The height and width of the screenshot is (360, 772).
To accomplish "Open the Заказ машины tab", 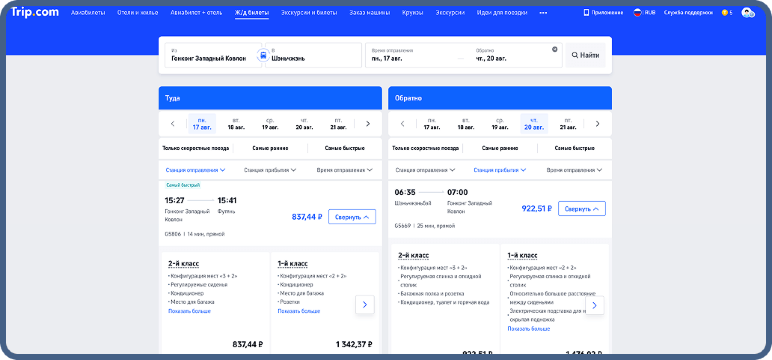I will [x=369, y=13].
